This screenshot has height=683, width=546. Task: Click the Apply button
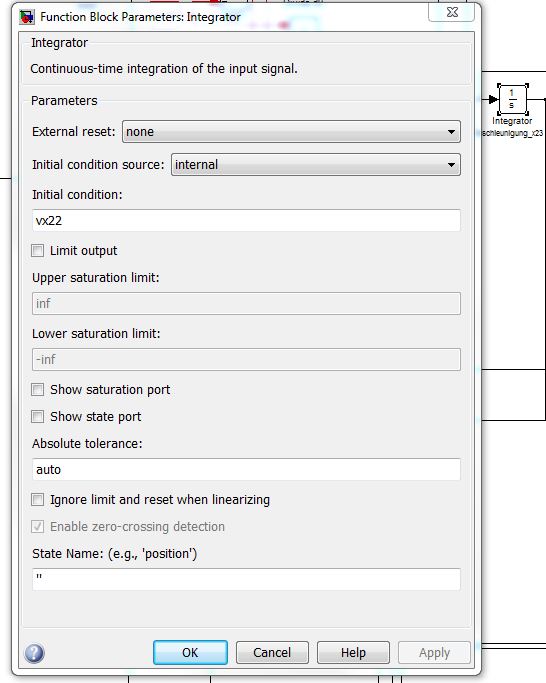[x=434, y=653]
